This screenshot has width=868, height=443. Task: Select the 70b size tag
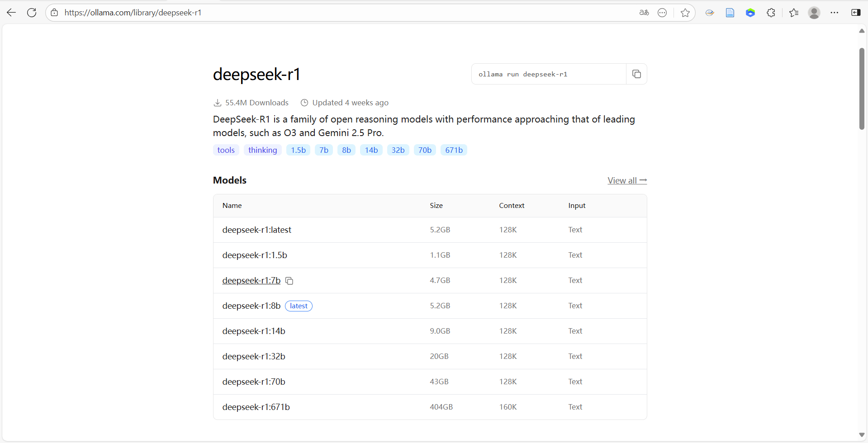point(425,150)
